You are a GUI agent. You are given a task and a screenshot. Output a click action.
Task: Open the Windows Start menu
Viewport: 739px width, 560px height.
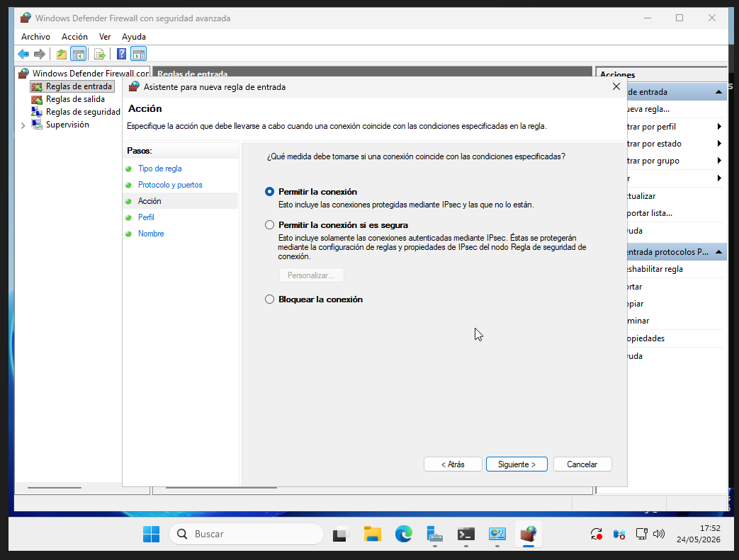[x=152, y=534]
